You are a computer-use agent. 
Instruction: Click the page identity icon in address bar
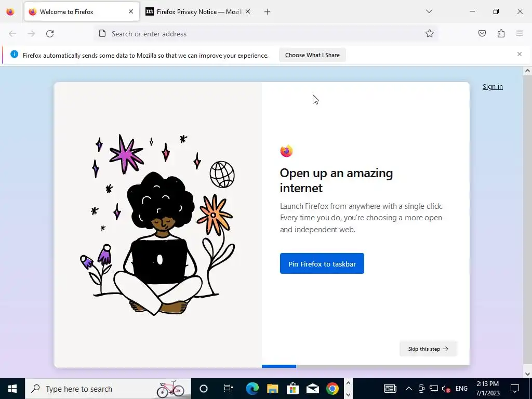102,33
